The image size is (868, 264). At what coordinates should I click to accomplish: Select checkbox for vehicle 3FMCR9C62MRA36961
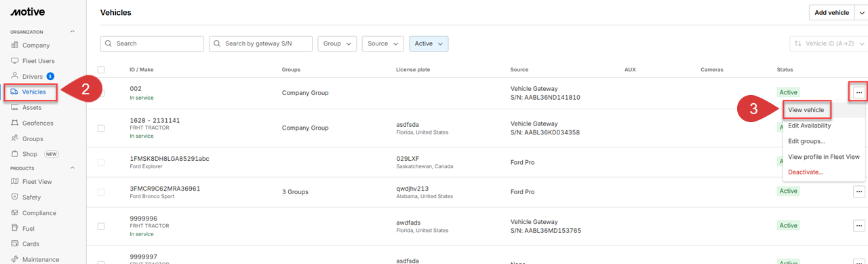[101, 192]
